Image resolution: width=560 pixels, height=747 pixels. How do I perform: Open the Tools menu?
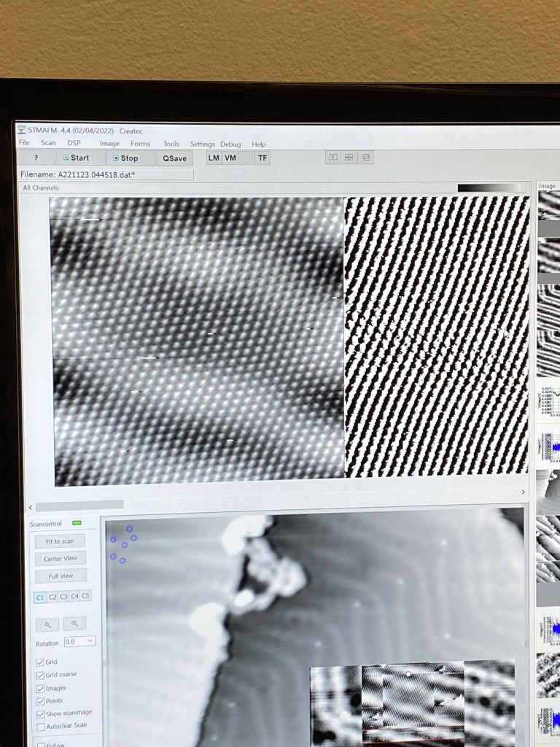tap(171, 144)
